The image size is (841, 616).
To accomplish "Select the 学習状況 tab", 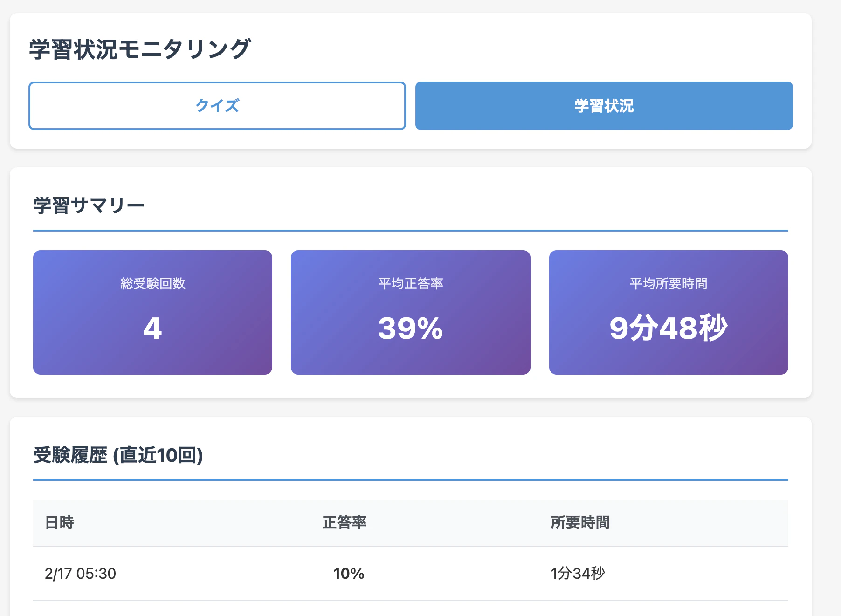I will (604, 106).
